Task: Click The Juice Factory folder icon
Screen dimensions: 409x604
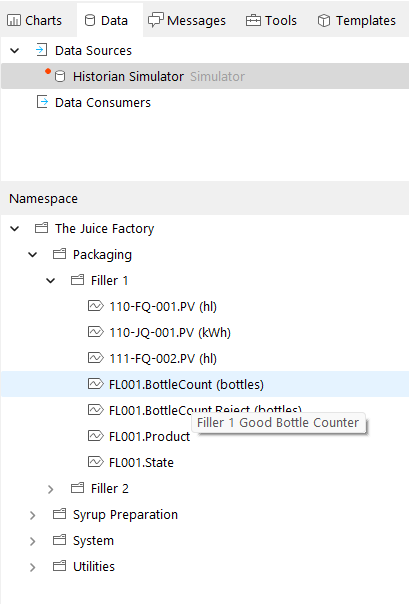Action: pos(42,228)
